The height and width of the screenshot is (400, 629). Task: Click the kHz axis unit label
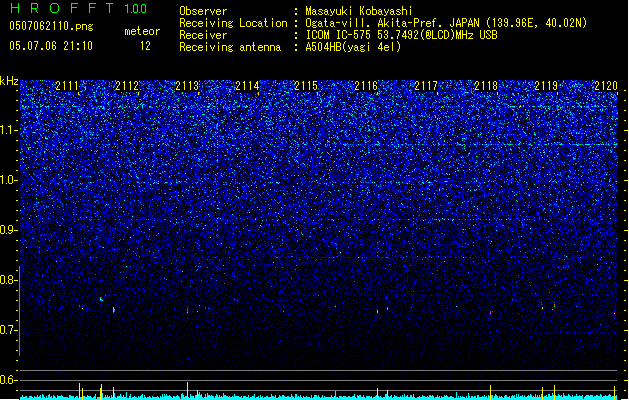pos(9,81)
